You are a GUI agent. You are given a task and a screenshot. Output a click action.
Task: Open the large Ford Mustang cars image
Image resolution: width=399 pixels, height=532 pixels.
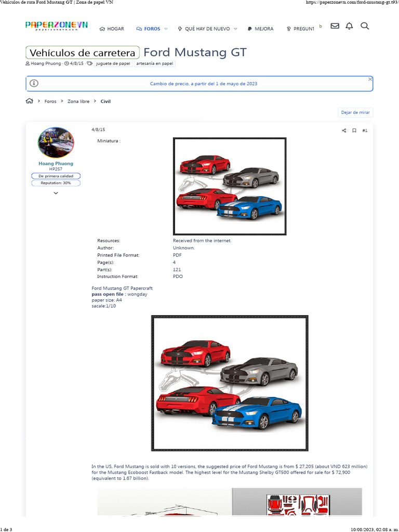coord(230,383)
